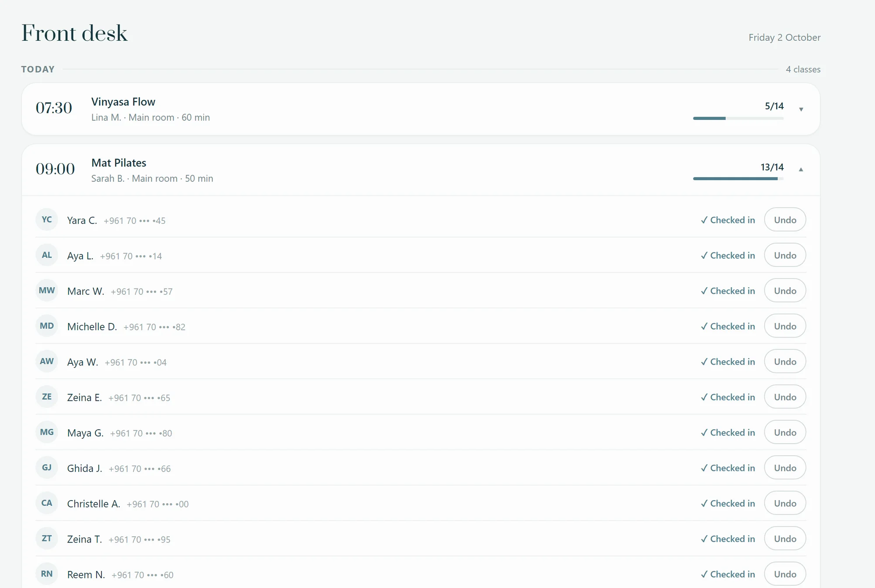Click the AW avatar for Aya W.

coord(47,361)
